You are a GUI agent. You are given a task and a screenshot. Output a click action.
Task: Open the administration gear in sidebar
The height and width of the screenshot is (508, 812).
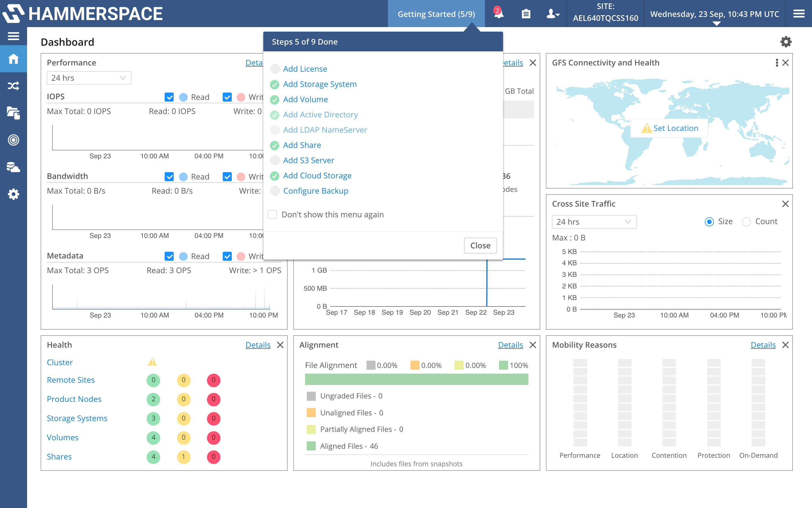(x=14, y=194)
